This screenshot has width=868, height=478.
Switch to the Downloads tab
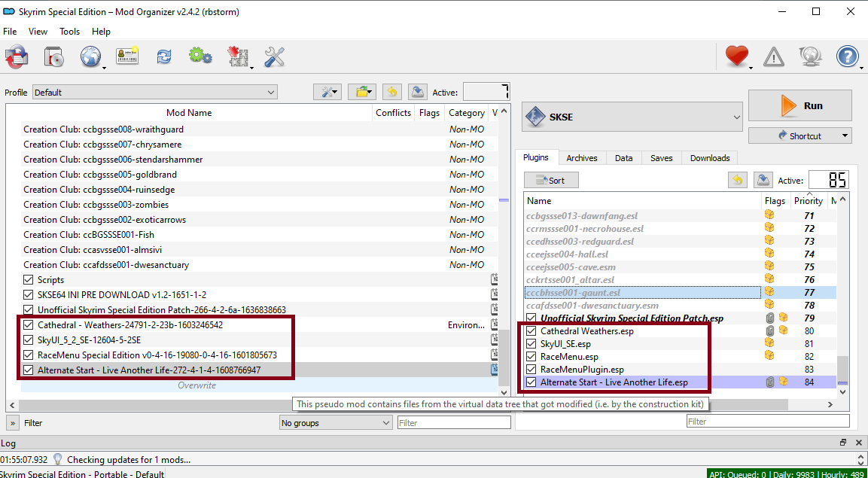tap(710, 158)
